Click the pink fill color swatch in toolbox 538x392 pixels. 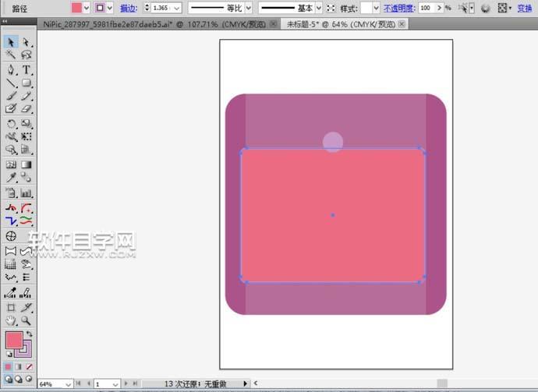(x=13, y=341)
